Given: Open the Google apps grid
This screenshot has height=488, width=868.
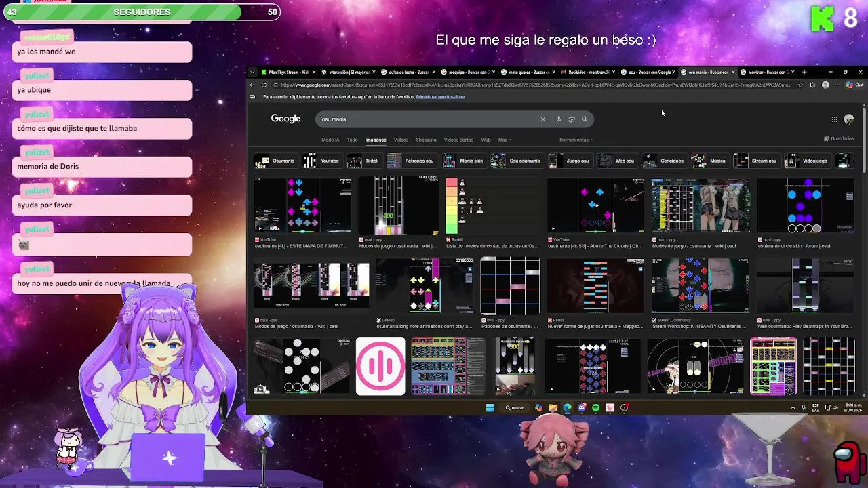Looking at the screenshot, I should [835, 119].
